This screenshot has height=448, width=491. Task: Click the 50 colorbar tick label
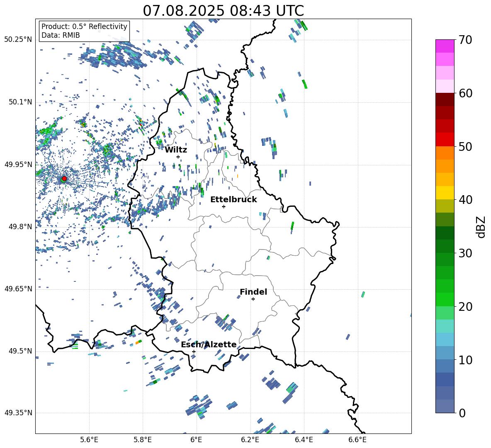(465, 146)
